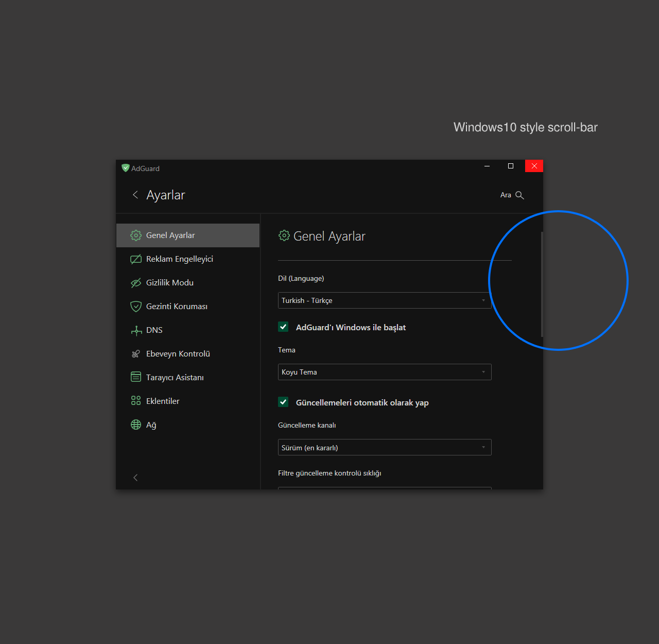Select the Genel Ayarlar gear icon
Screen dimensions: 659x644
coord(136,235)
